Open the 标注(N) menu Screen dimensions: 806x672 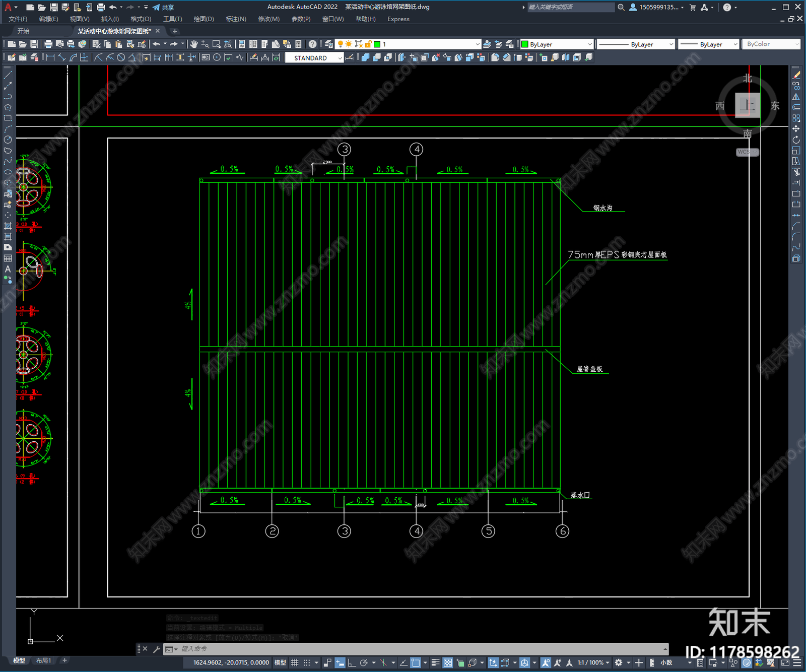(x=236, y=19)
